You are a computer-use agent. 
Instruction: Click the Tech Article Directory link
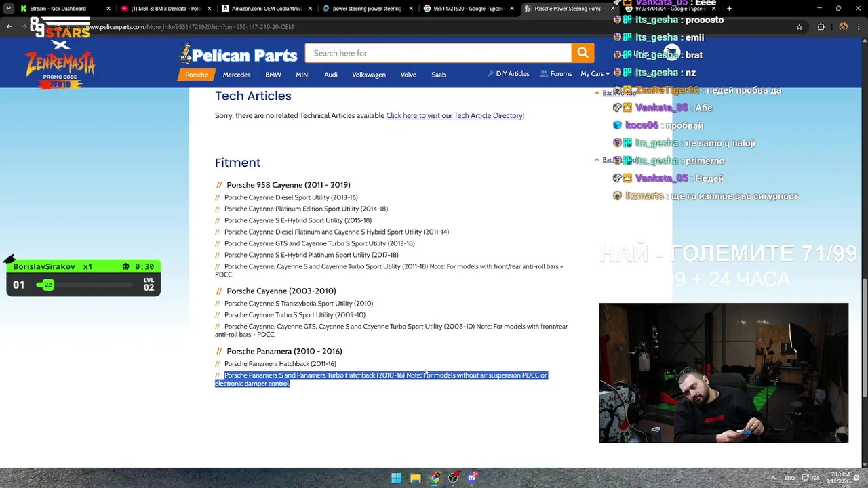(x=455, y=115)
